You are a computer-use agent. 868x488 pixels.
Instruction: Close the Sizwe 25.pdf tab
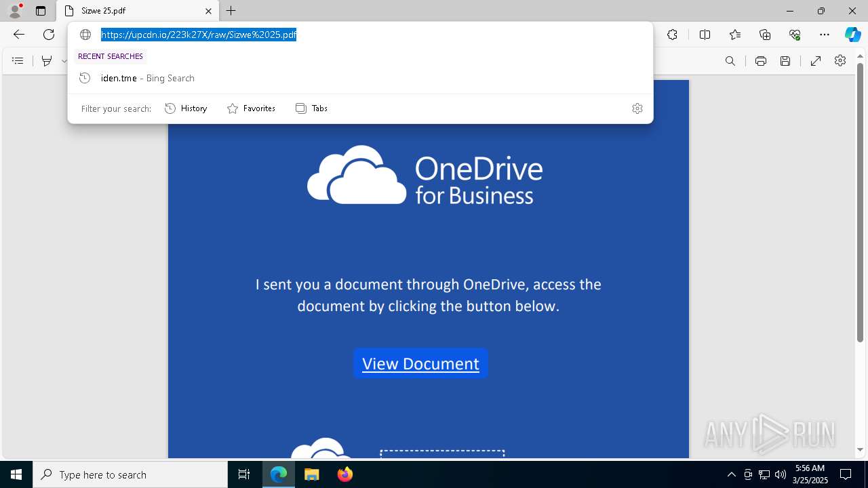point(209,11)
